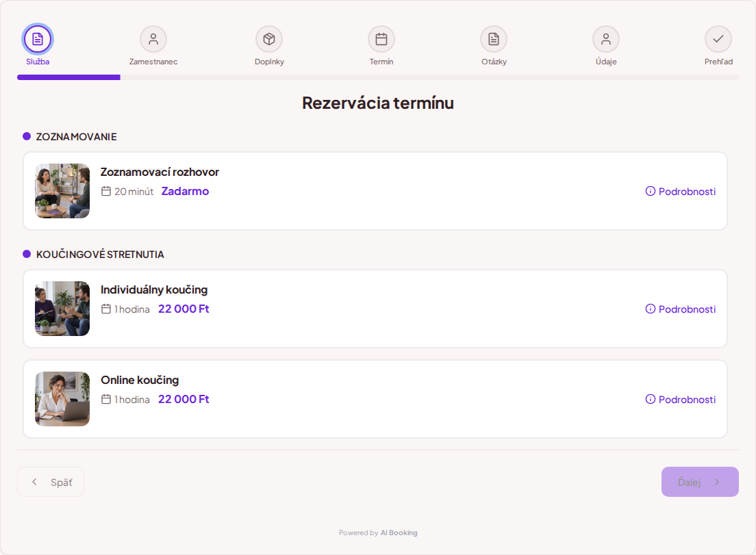Click calendar icon beside 20 minút
This screenshot has height=555, width=756.
pyautogui.click(x=106, y=191)
